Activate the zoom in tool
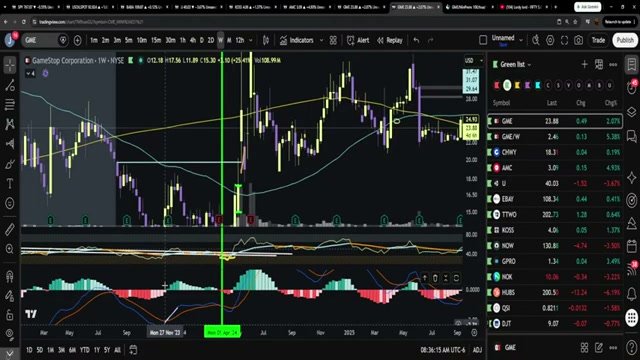 tap(10, 249)
